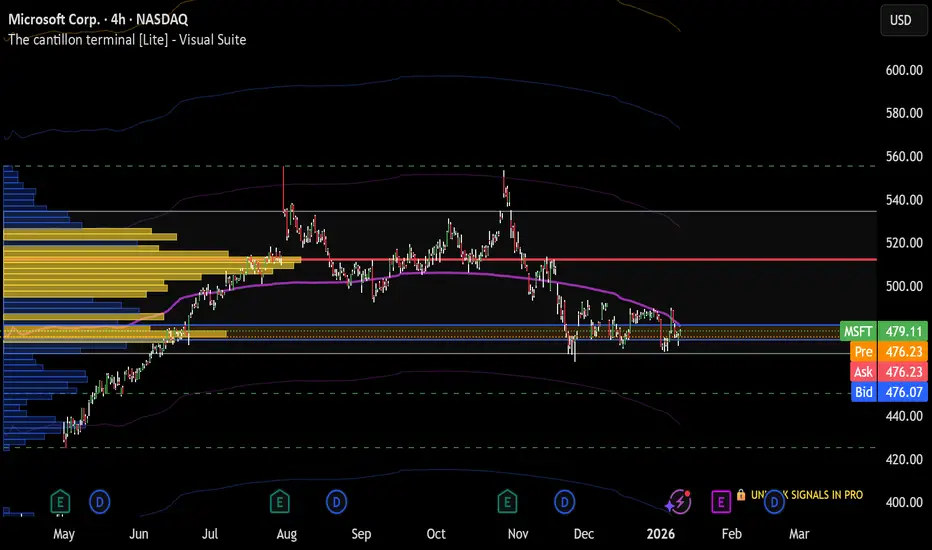Click the 4h interval in the chart title
This screenshot has height=550, width=932.
pos(118,19)
